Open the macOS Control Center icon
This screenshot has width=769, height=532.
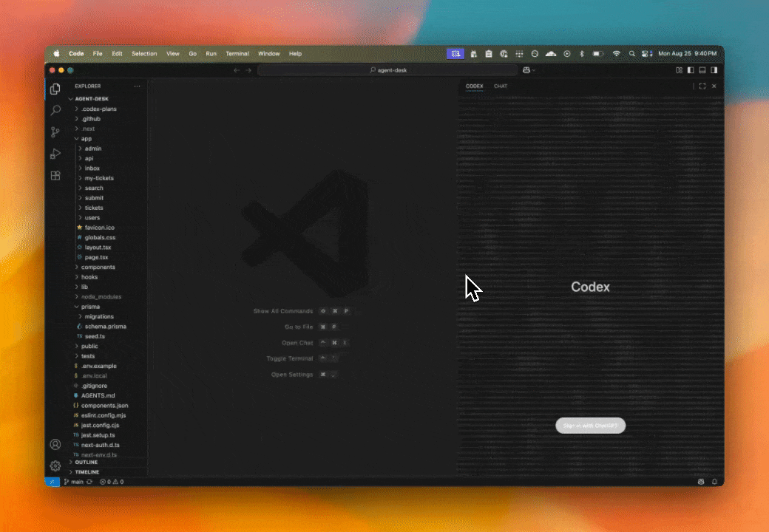pyautogui.click(x=647, y=54)
